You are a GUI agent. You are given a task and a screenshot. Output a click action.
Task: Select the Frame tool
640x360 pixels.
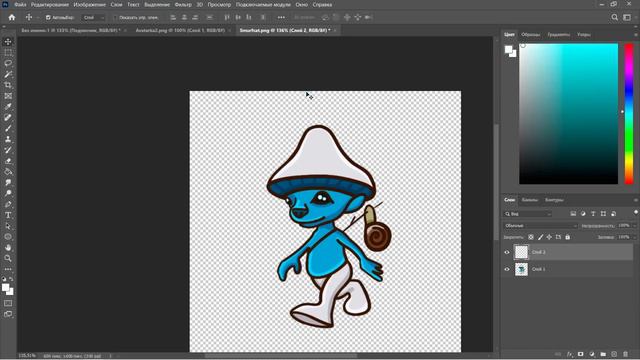point(8,96)
